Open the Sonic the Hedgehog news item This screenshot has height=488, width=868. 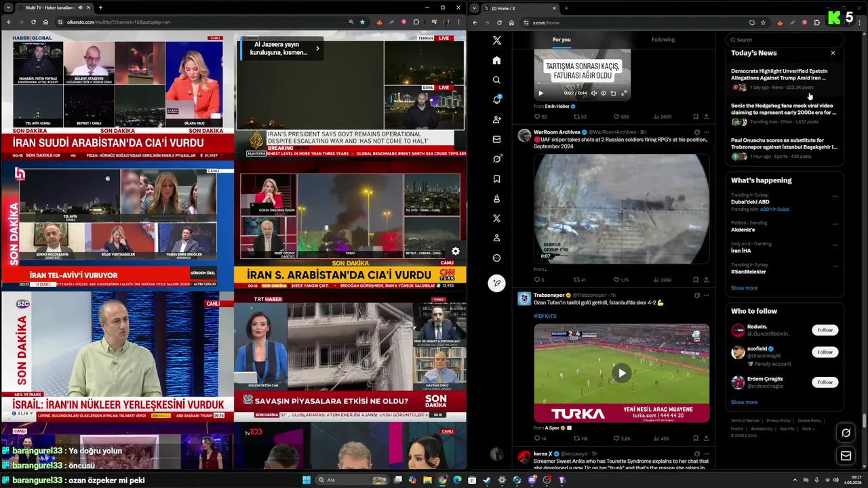pos(784,113)
